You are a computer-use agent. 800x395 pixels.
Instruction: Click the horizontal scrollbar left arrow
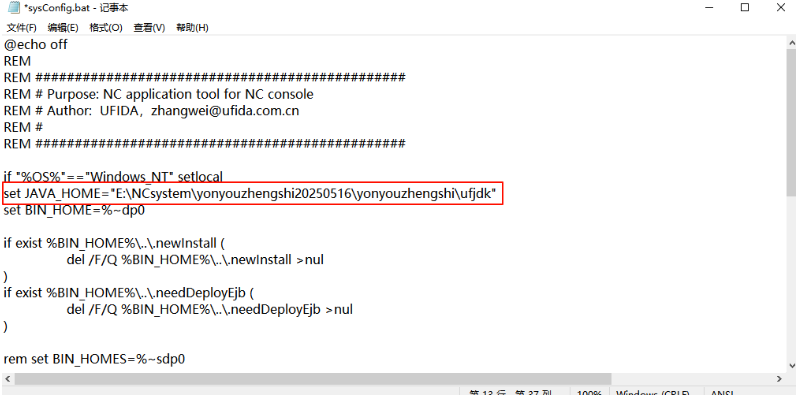8,379
